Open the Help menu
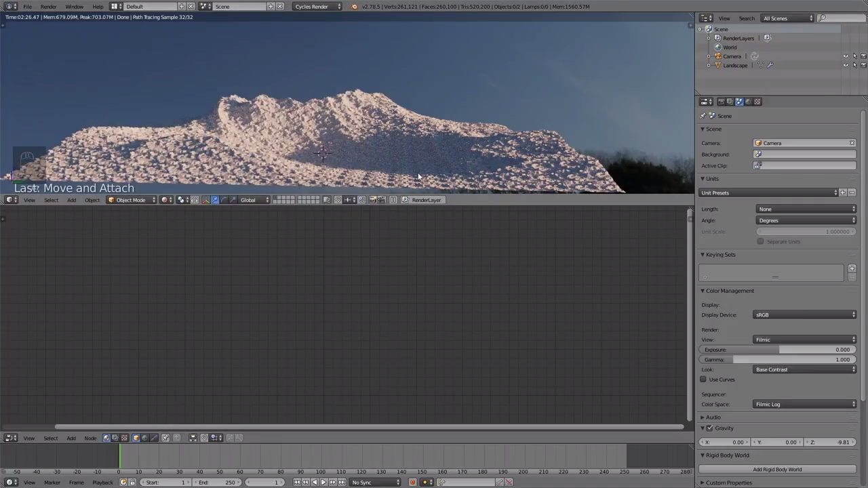The width and height of the screenshot is (868, 488). 98,7
